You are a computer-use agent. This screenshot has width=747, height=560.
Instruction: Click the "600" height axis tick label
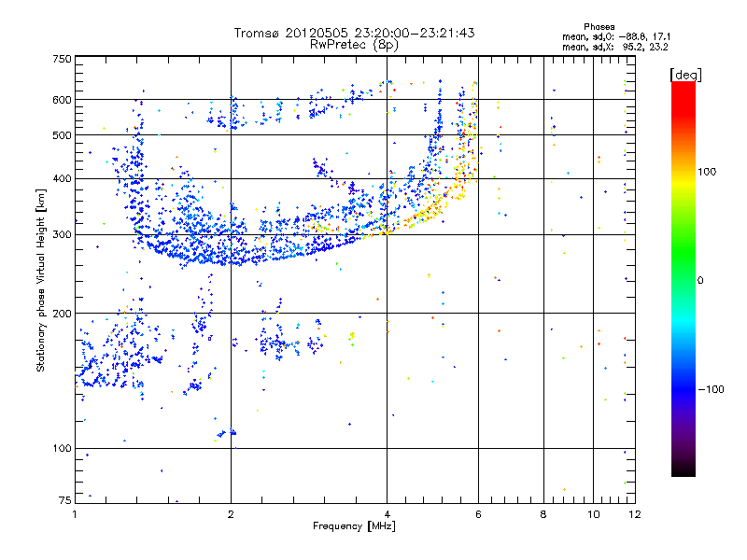[x=63, y=100]
